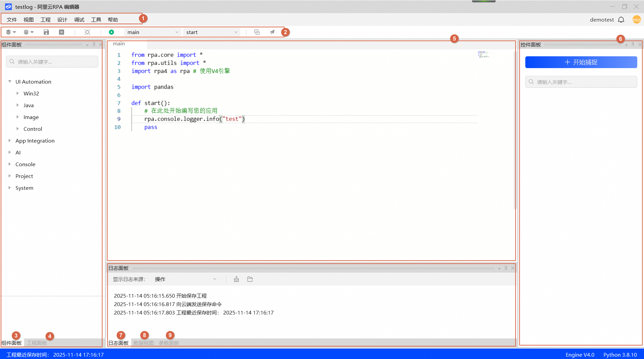Clear the log with the broom icon
644x359 pixels.
point(236,279)
